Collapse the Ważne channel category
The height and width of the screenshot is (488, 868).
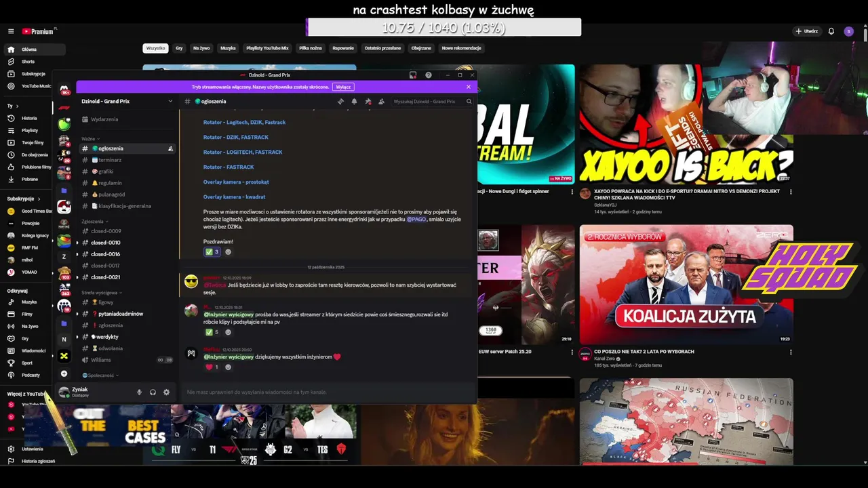pos(91,138)
